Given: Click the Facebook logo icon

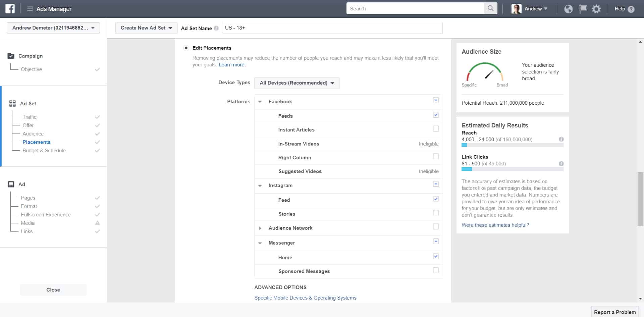Looking at the screenshot, I should pyautogui.click(x=10, y=9).
